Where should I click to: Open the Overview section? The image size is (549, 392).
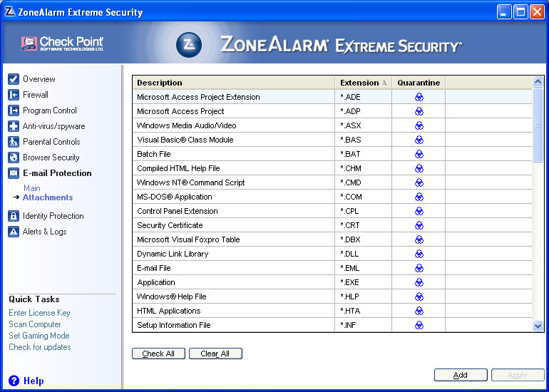39,79
